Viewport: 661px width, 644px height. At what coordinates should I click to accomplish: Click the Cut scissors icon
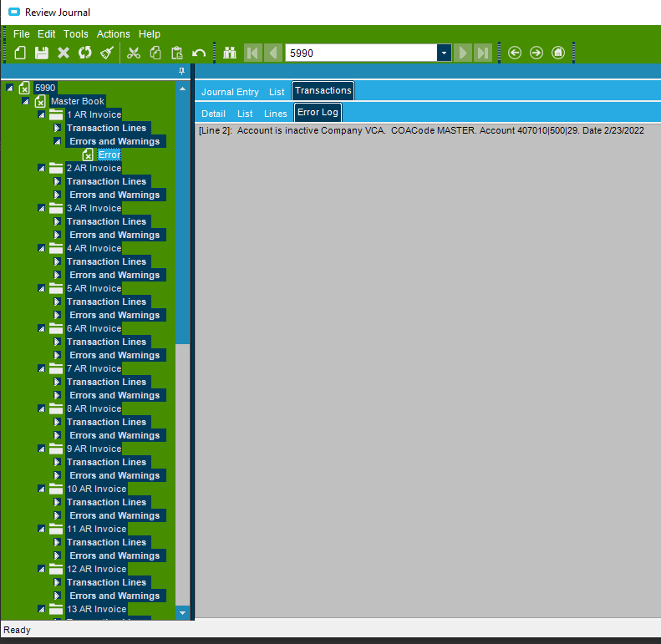pyautogui.click(x=134, y=53)
